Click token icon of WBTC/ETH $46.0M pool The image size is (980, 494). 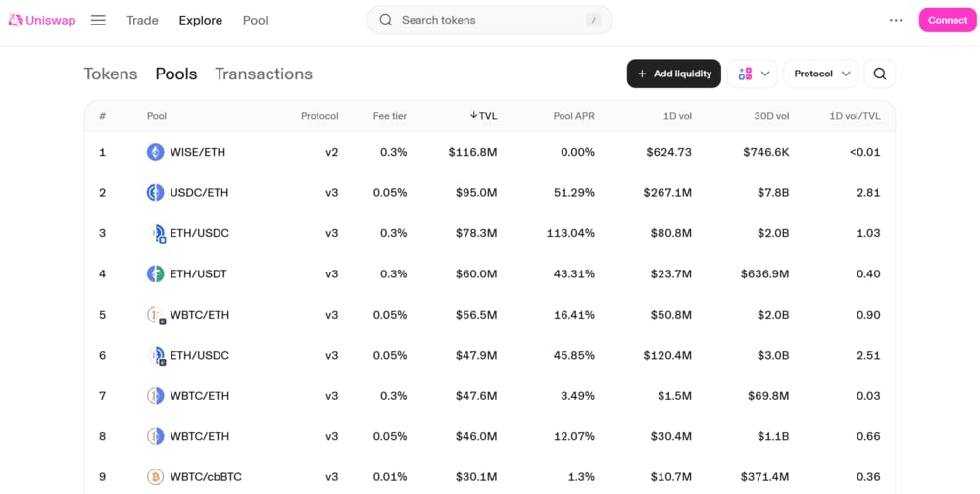pyautogui.click(x=155, y=436)
